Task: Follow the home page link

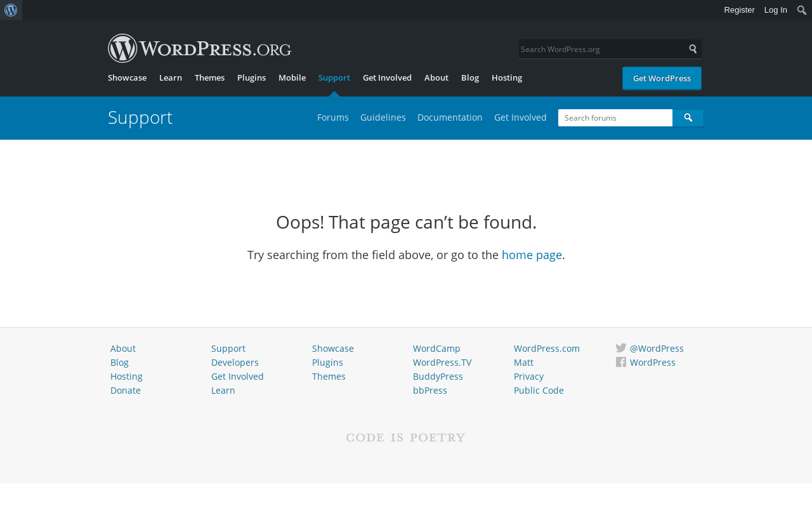Action: [532, 255]
